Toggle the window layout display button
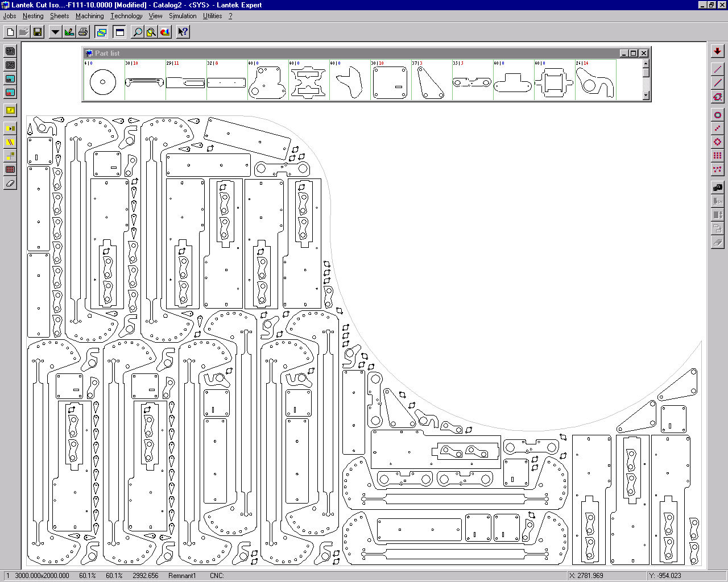The width and height of the screenshot is (728, 582). coord(119,32)
